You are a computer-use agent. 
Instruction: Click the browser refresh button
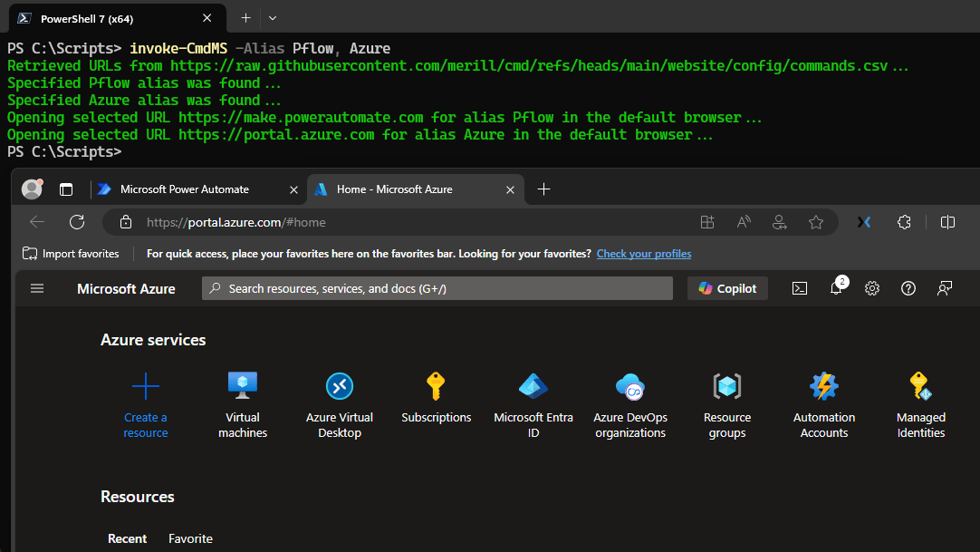77,222
